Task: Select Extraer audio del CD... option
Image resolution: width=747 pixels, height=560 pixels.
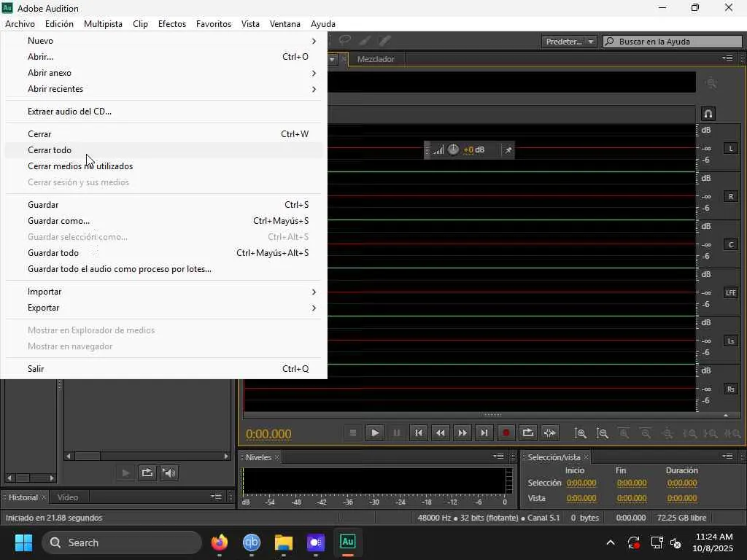Action: 164,112
